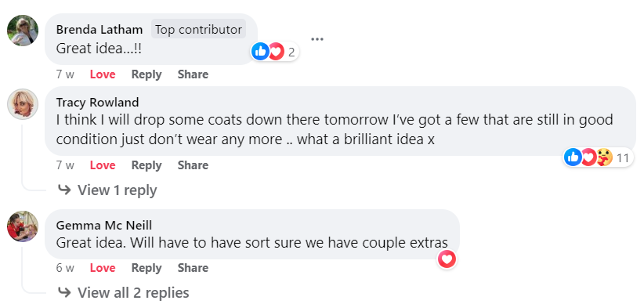The width and height of the screenshot is (644, 304).
Task: Open the three-dot options next to Brenda's comment
Action: pos(317,39)
